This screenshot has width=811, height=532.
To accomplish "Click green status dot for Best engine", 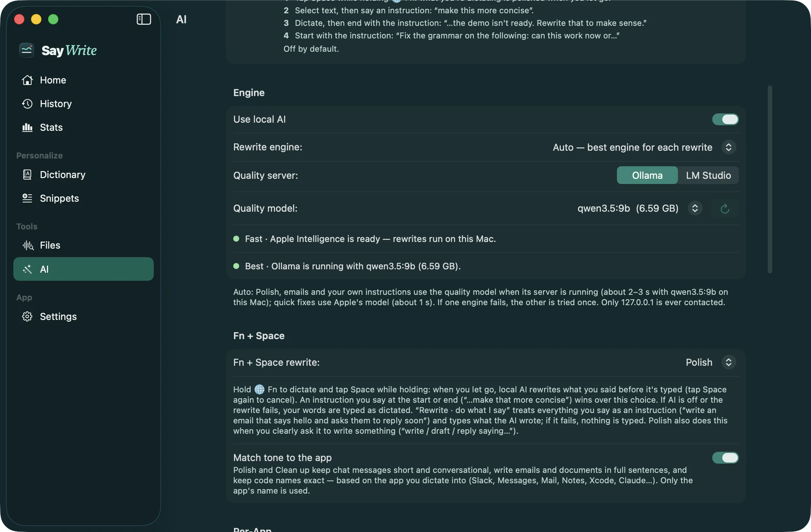I will tap(236, 266).
